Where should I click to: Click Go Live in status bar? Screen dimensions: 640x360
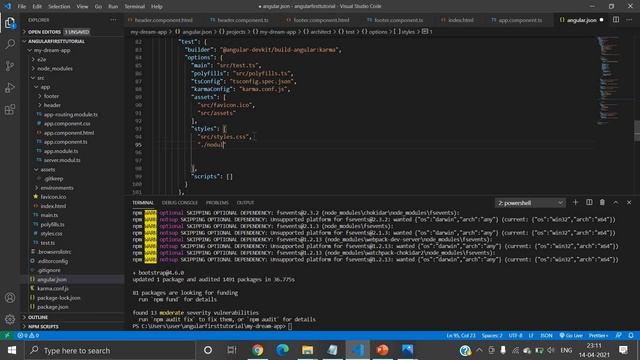point(571,335)
